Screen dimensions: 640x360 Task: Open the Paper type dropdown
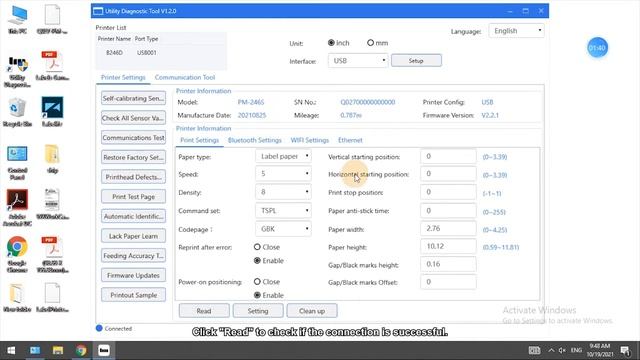[283, 156]
